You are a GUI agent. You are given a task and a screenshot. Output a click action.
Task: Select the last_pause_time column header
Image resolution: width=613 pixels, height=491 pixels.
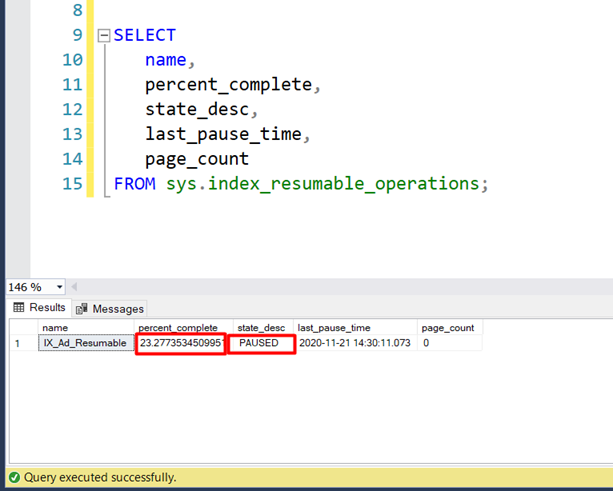click(x=355, y=328)
